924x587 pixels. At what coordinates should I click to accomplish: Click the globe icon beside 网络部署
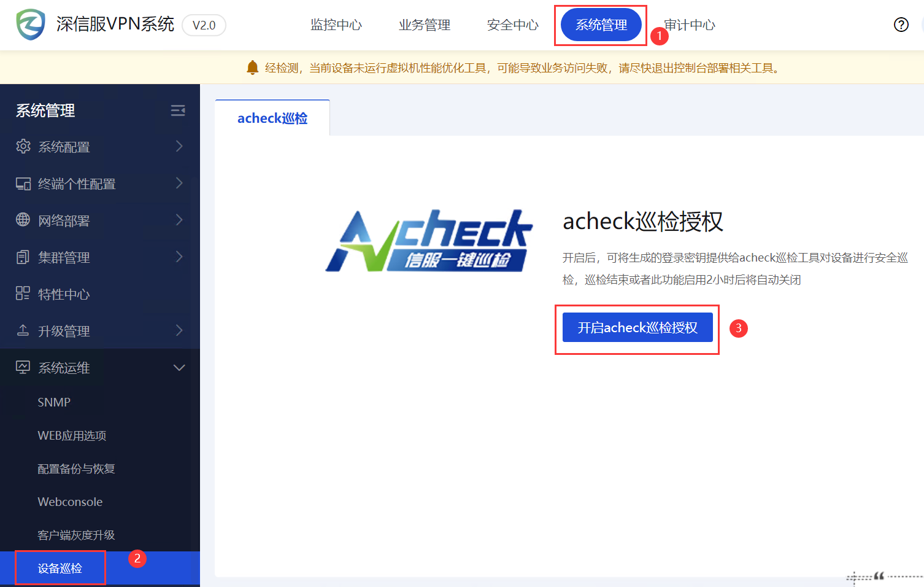click(23, 220)
